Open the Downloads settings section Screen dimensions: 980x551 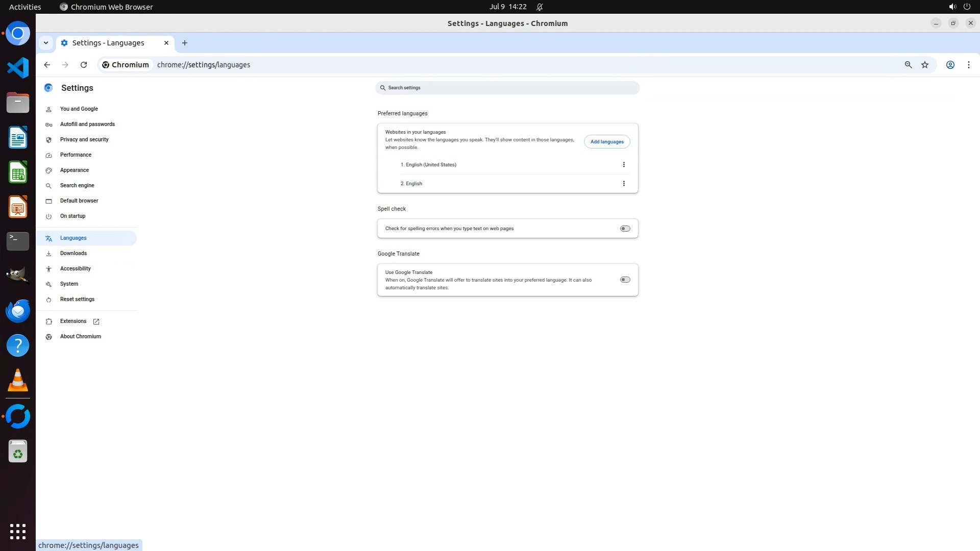[x=73, y=253]
